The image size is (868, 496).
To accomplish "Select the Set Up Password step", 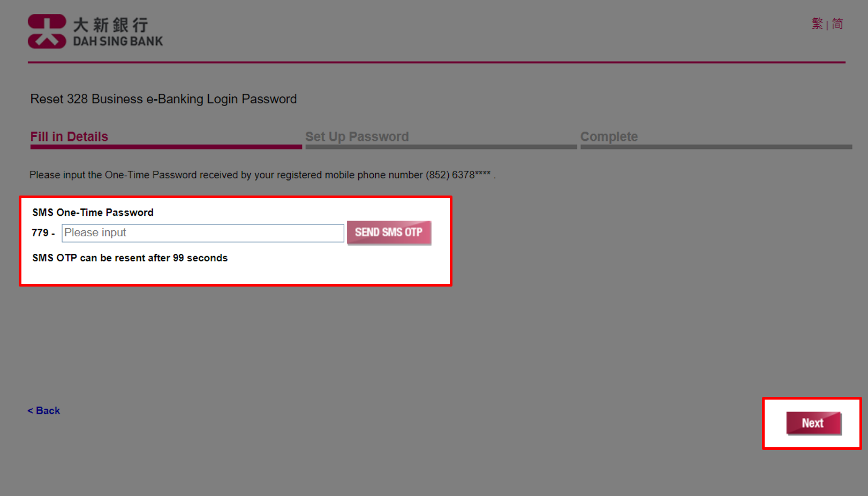I will coord(357,137).
